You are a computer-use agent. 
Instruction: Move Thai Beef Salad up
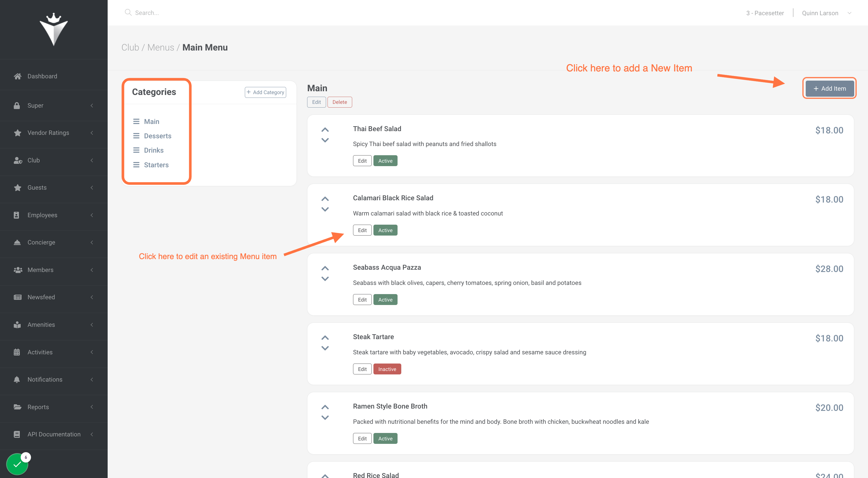(325, 130)
